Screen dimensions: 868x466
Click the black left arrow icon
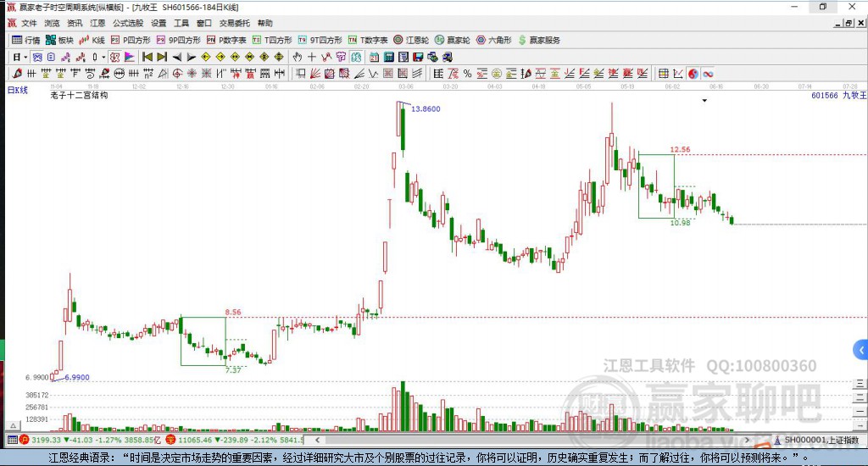click(x=176, y=57)
